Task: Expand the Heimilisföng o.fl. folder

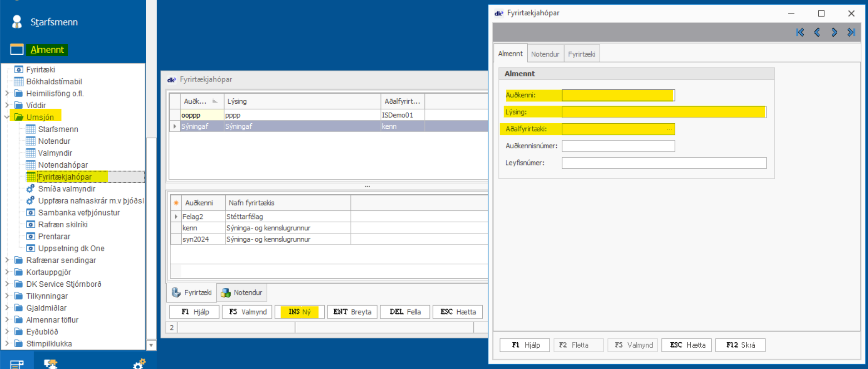Action: click(7, 93)
